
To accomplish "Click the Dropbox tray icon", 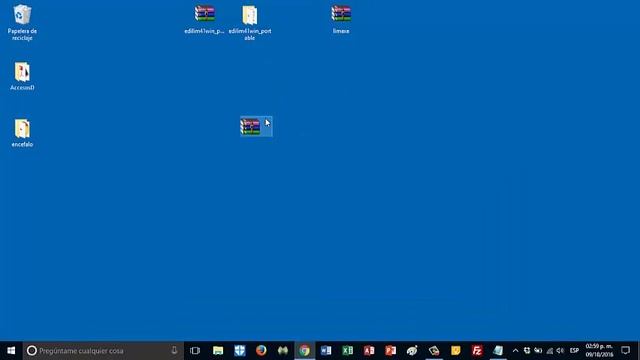I will [x=527, y=351].
